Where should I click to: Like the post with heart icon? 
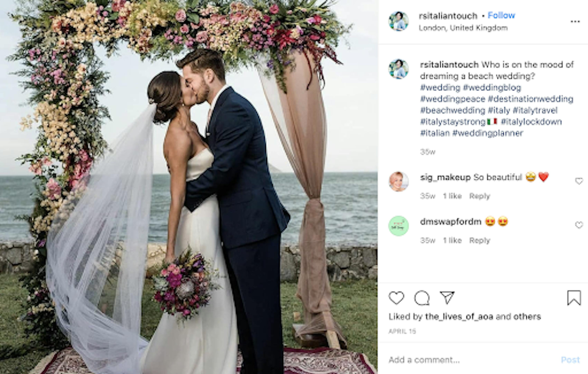(396, 298)
